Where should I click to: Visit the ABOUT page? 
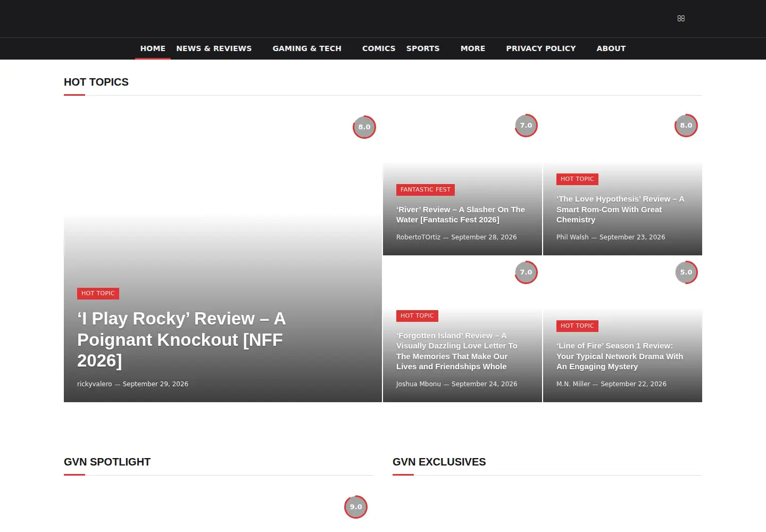[x=611, y=48]
